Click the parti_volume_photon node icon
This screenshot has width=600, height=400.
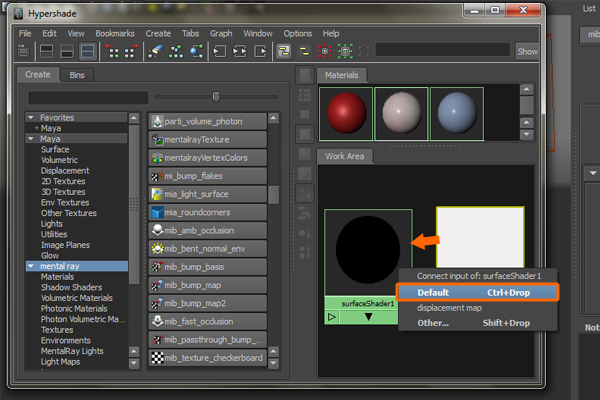click(157, 121)
